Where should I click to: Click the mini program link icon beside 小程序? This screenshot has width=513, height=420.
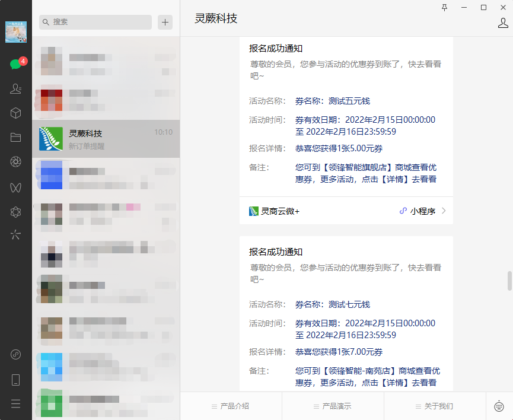(403, 211)
